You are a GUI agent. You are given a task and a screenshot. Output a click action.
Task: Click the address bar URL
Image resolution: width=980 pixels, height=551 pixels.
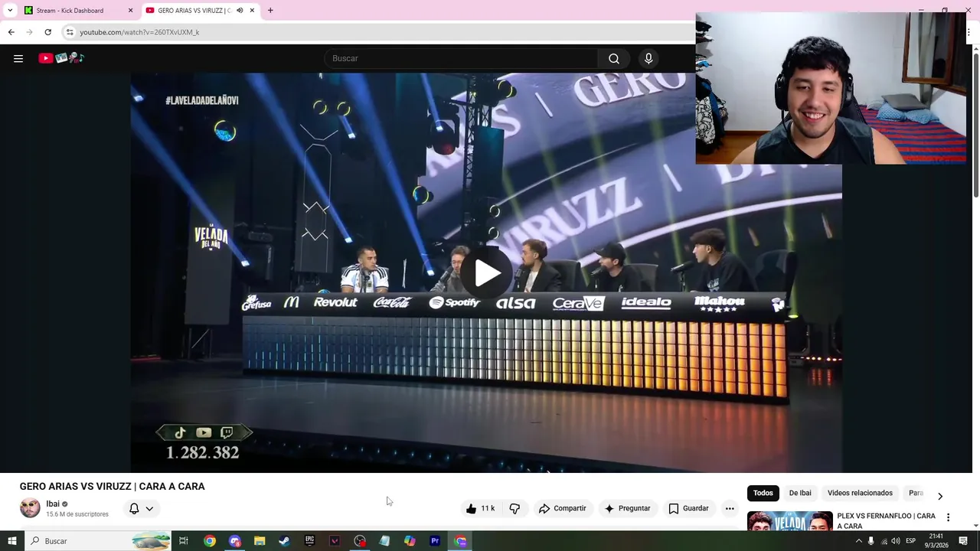[139, 32]
